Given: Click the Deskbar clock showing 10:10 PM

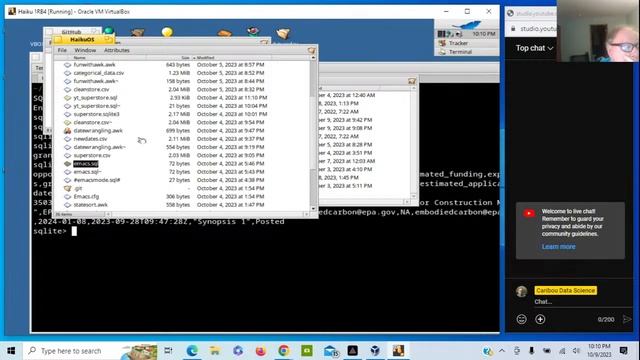Looking at the screenshot, I should pyautogui.click(x=484, y=34).
